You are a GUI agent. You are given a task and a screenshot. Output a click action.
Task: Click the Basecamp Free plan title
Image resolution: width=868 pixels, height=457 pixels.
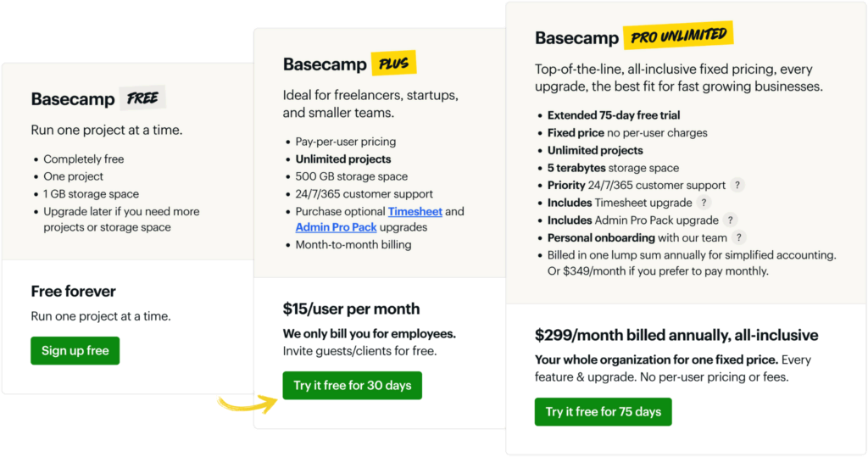pyautogui.click(x=73, y=99)
